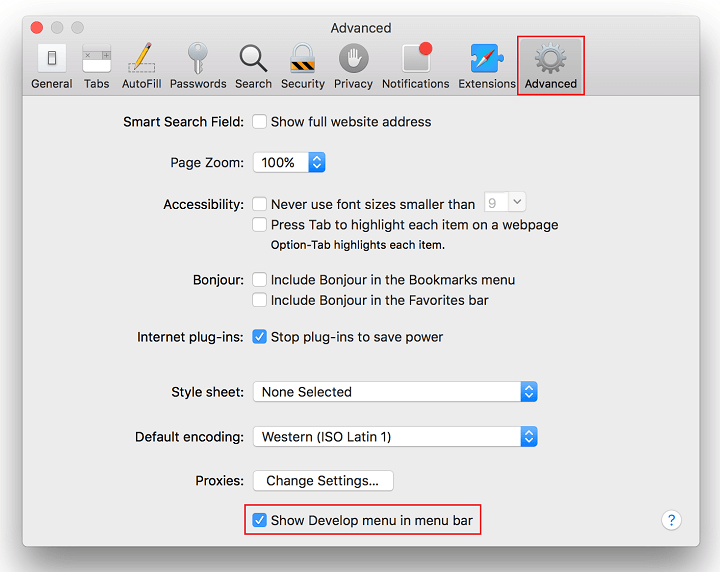Screen dimensions: 720x572
Task: Click the Smart Search Field label
Action: [x=183, y=122]
